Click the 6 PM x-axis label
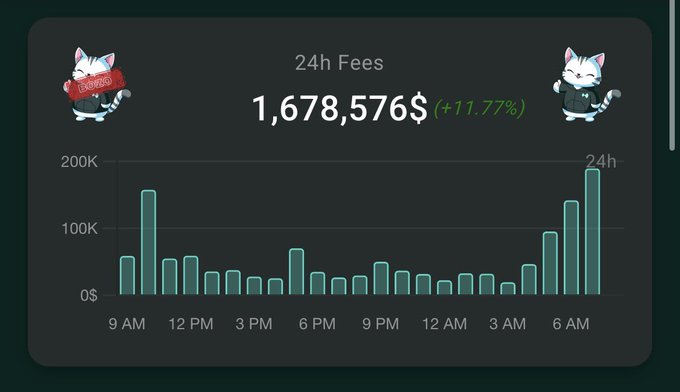 point(317,324)
